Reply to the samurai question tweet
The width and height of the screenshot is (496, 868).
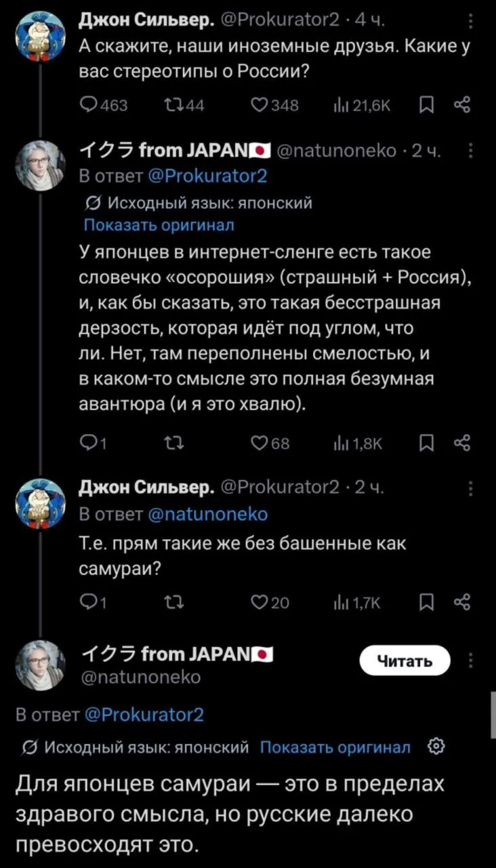[x=89, y=600]
